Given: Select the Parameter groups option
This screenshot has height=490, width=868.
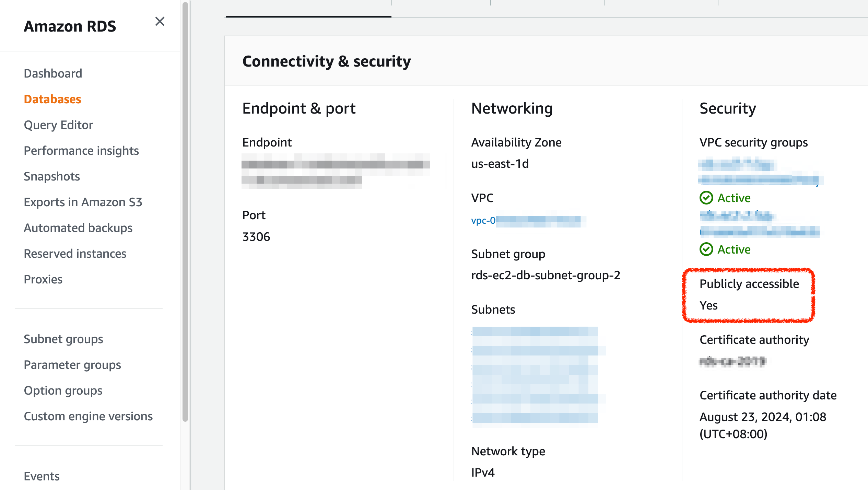Looking at the screenshot, I should click(72, 364).
